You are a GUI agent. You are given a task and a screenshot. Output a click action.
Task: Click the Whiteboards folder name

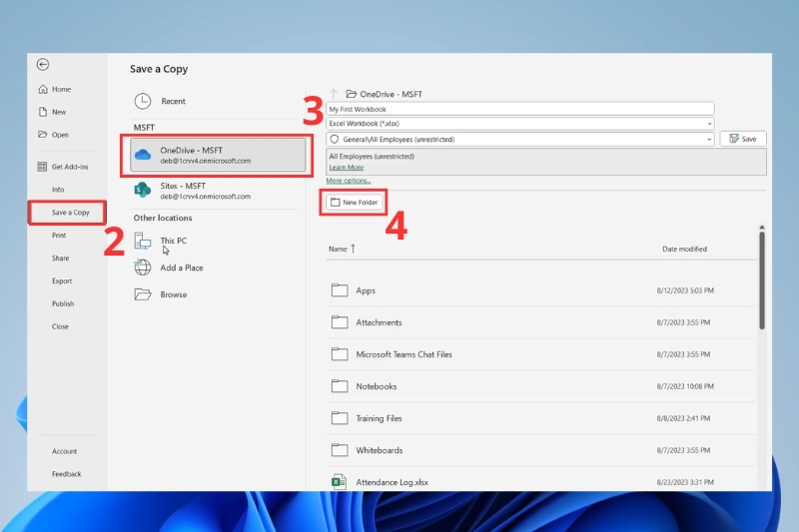click(x=380, y=450)
